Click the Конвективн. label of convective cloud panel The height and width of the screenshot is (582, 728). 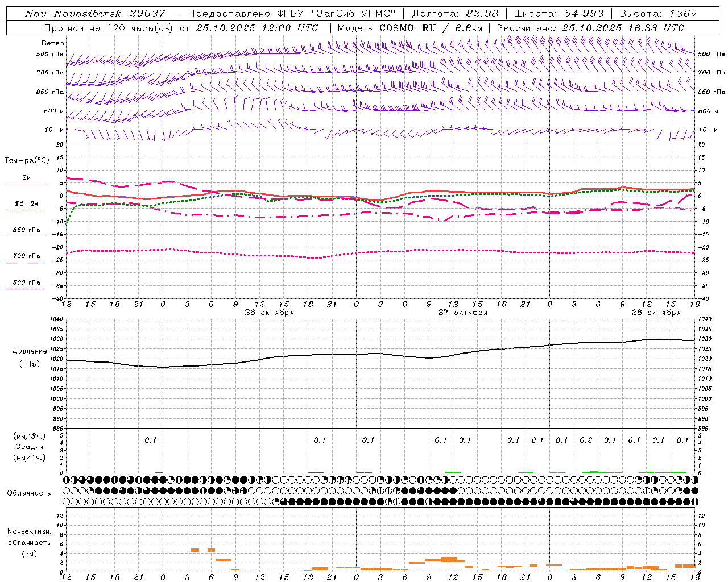tap(30, 531)
